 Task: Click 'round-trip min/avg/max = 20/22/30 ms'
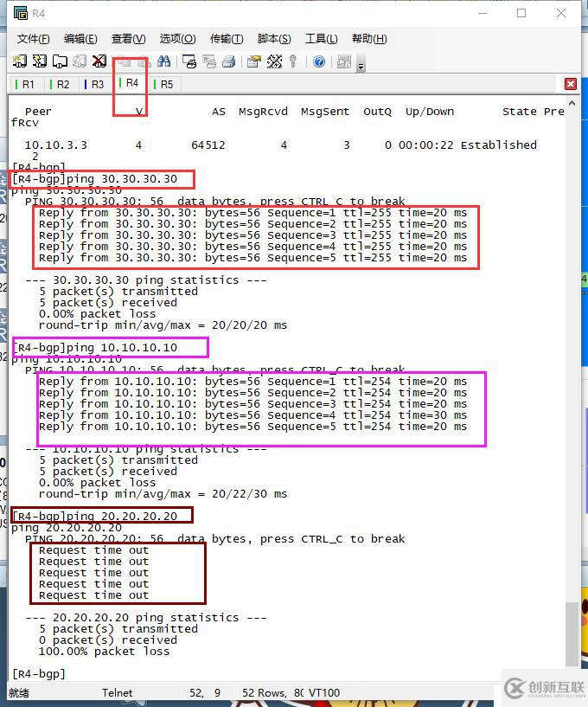click(163, 494)
